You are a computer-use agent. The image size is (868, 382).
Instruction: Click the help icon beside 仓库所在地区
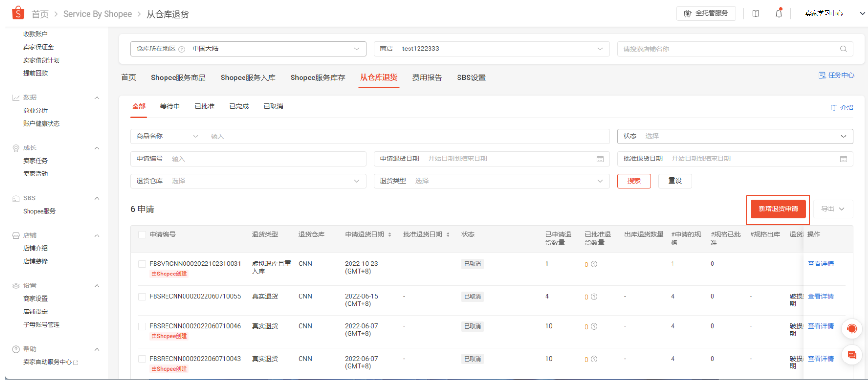pos(182,49)
